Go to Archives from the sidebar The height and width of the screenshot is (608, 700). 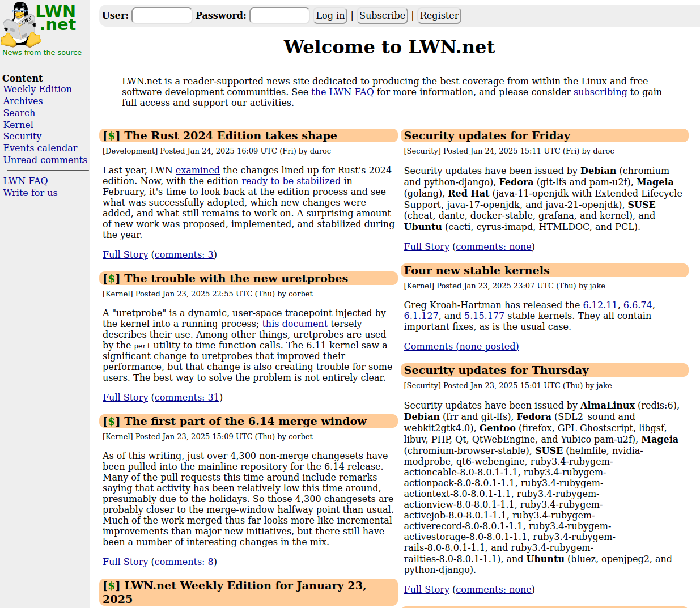pos(23,101)
